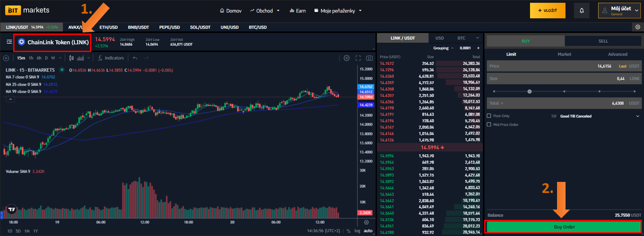Click the notification bell icon
Viewport: 644px width, 236px height.
click(x=581, y=11)
